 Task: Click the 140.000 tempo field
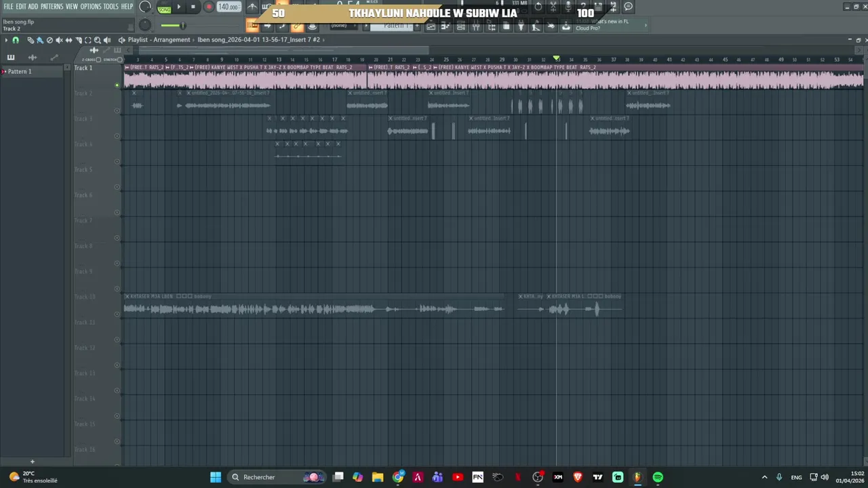tap(229, 7)
